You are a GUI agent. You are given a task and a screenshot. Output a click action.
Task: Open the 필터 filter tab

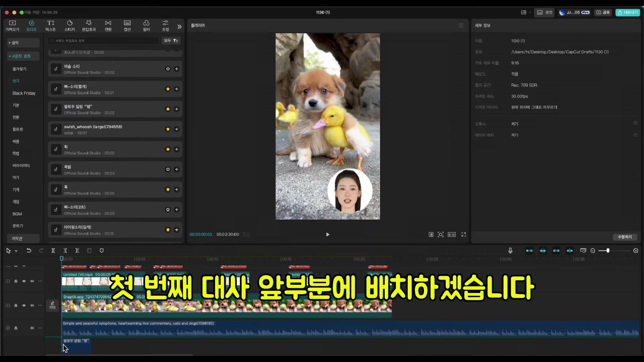pyautogui.click(x=146, y=26)
